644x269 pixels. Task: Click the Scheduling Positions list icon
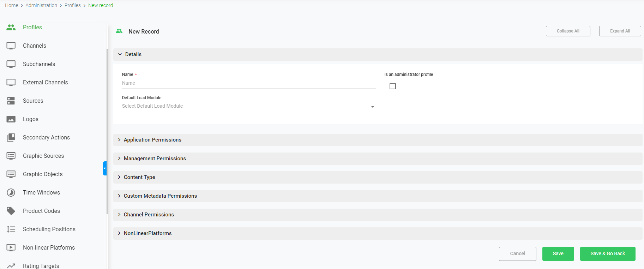pyautogui.click(x=11, y=229)
